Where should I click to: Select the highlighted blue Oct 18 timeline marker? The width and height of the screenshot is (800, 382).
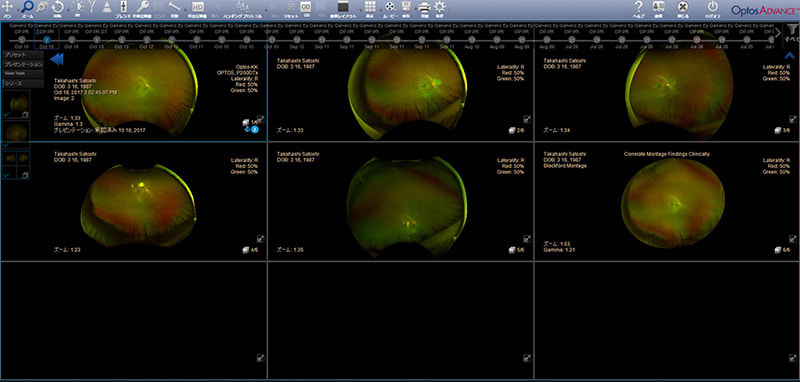click(x=47, y=39)
